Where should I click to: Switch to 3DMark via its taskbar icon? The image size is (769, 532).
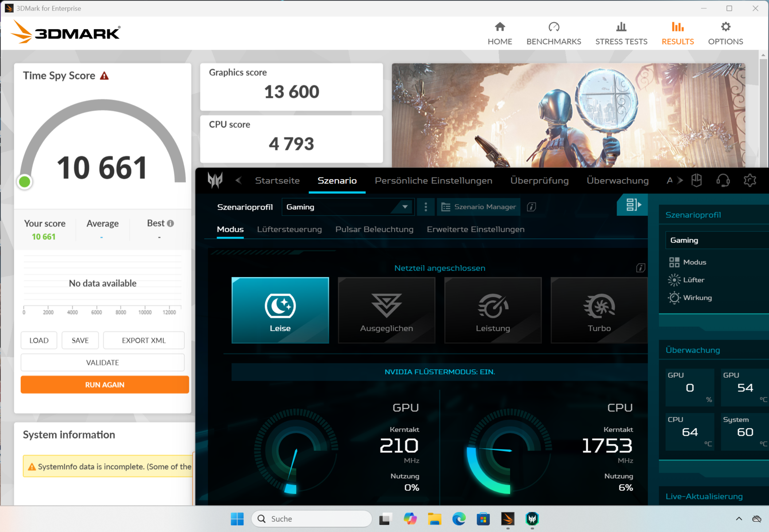point(508,519)
